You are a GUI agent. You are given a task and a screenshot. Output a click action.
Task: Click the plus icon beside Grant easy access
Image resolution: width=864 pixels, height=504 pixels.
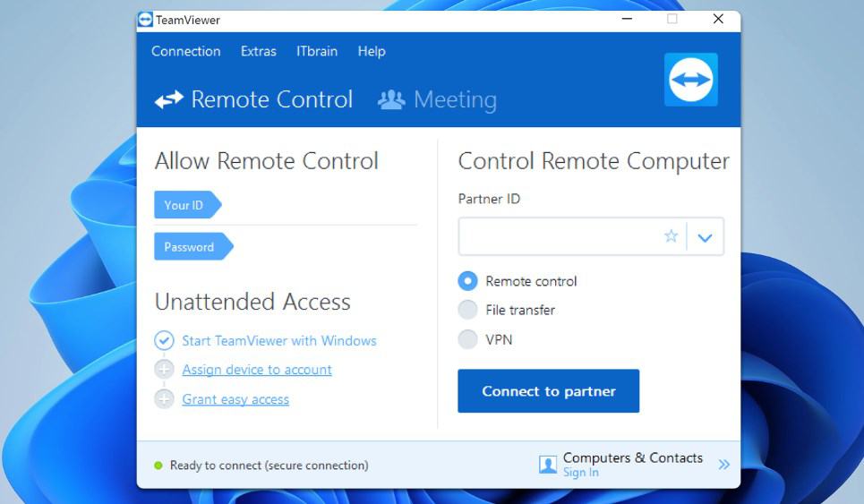[164, 398]
